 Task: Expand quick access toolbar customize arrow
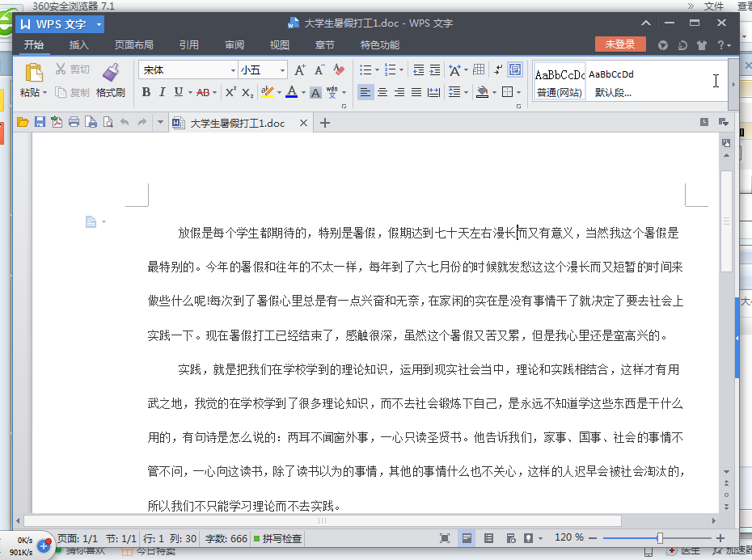(x=160, y=122)
